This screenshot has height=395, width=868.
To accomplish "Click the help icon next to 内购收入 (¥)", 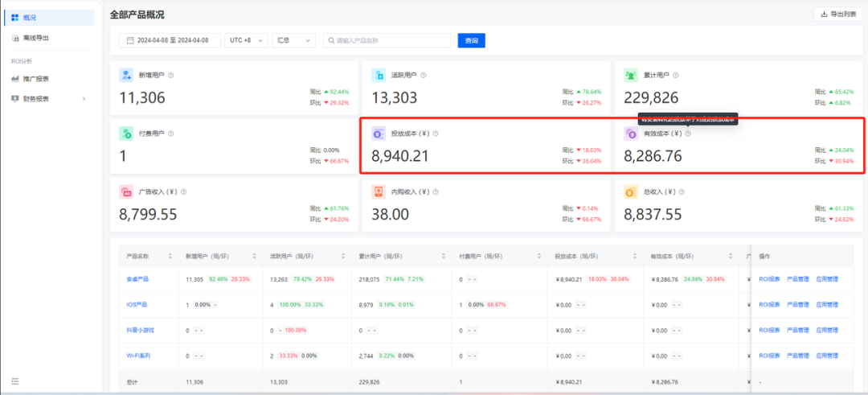I will point(436,191).
